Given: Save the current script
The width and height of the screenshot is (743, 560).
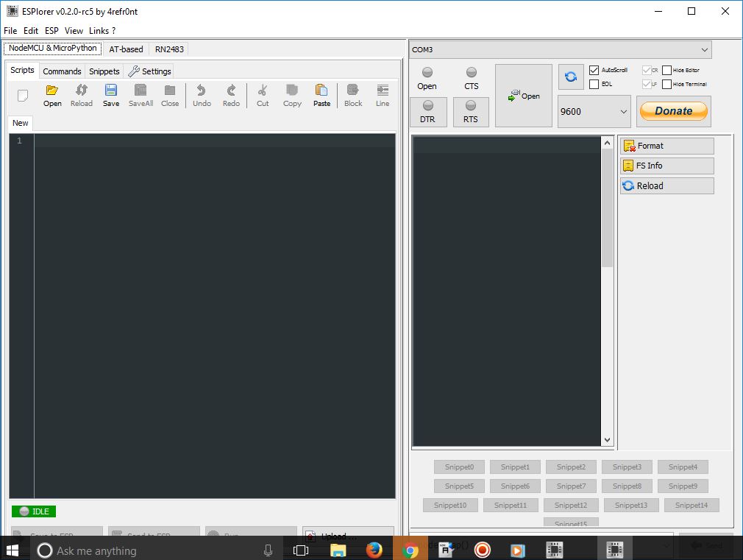Looking at the screenshot, I should tap(111, 96).
